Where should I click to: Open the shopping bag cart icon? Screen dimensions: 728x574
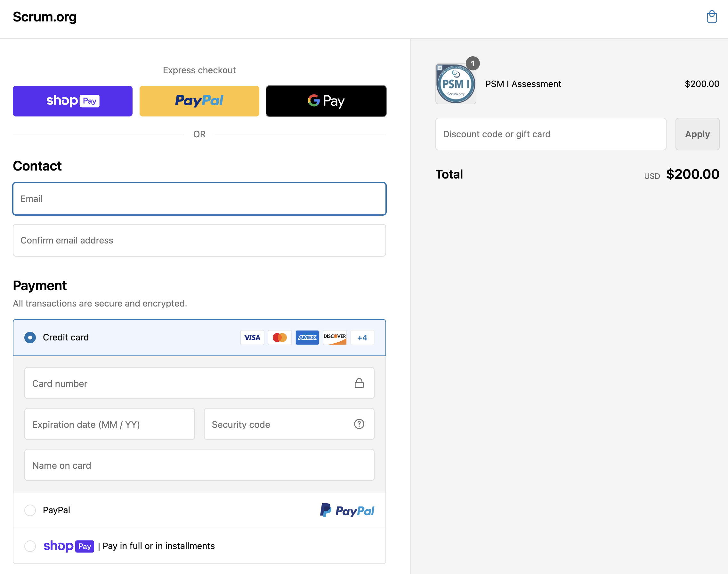712,17
